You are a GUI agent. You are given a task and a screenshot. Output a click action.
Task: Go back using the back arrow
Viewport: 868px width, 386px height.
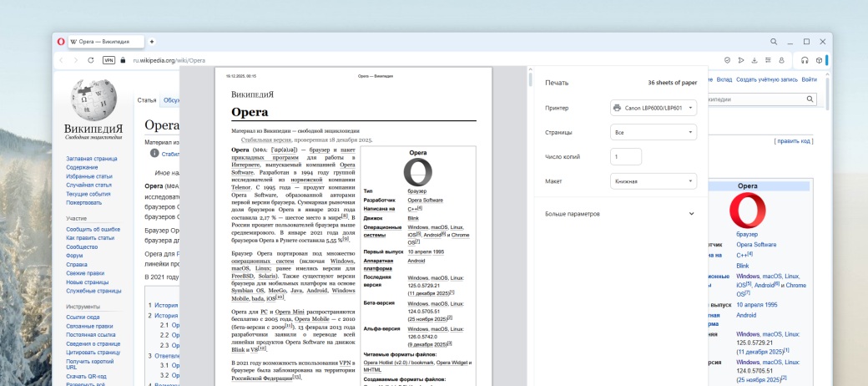point(62,60)
